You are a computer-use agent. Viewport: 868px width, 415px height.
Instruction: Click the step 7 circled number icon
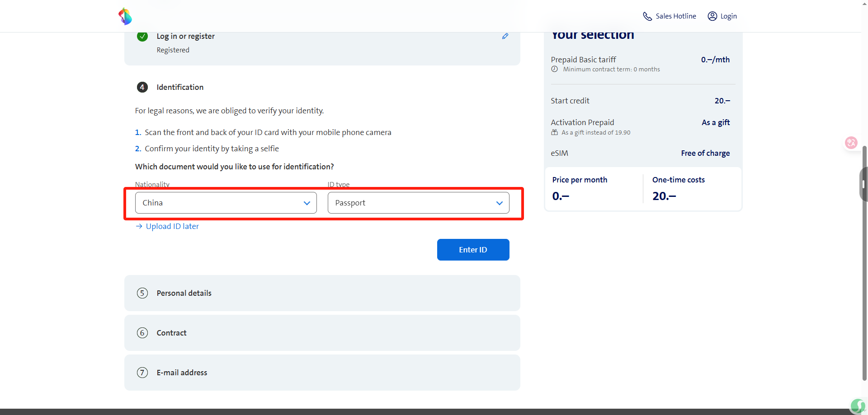click(142, 373)
